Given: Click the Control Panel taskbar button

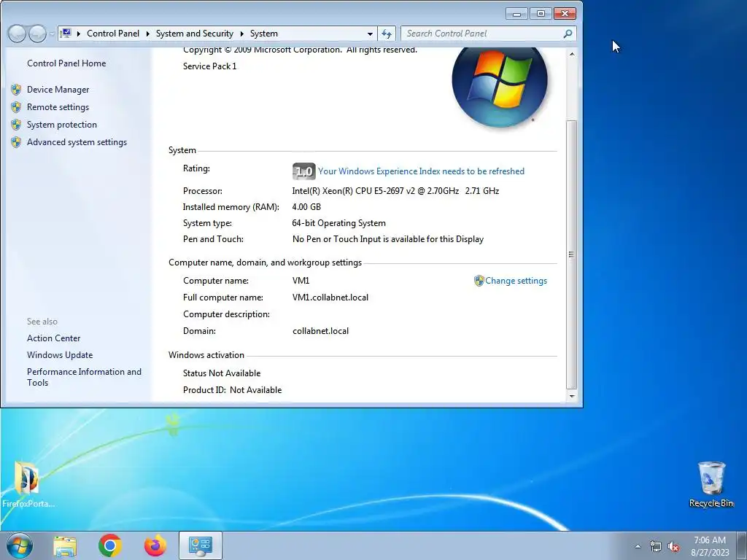Looking at the screenshot, I should click(200, 545).
